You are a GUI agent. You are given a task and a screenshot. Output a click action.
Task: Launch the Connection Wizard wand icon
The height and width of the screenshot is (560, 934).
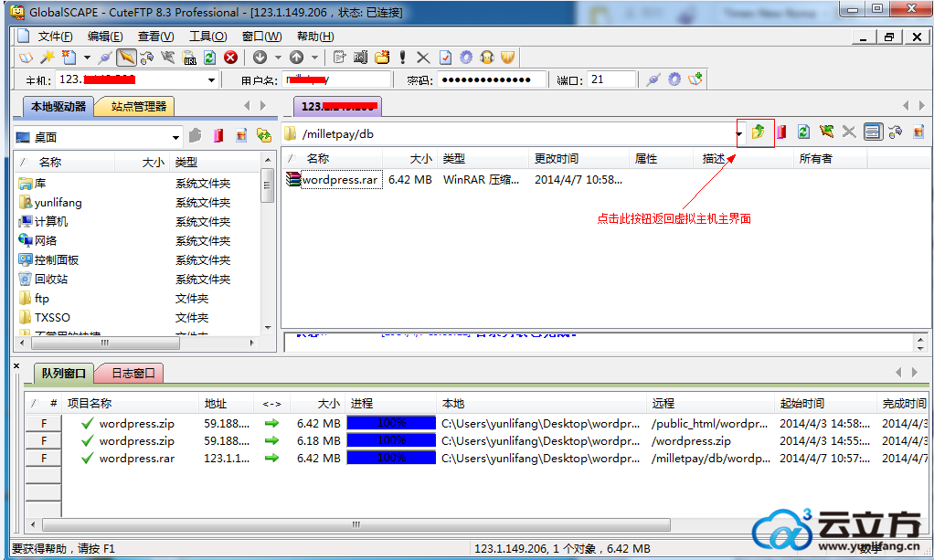(47, 58)
